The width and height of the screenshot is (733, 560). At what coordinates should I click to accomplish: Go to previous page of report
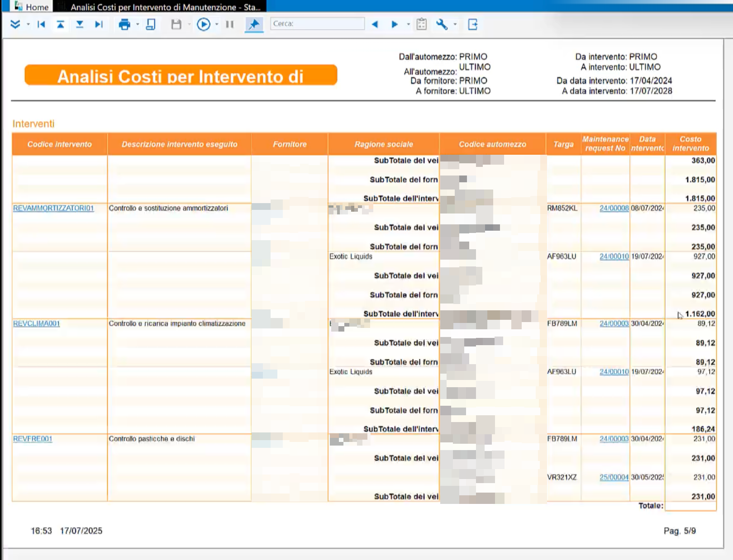60,24
